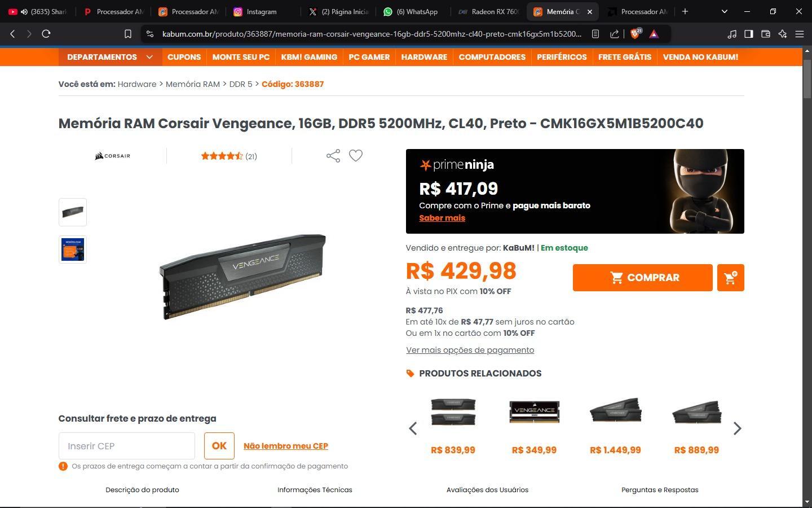This screenshot has height=508, width=812.
Task: Switch to the Informações Técnicas tab
Action: pos(315,490)
